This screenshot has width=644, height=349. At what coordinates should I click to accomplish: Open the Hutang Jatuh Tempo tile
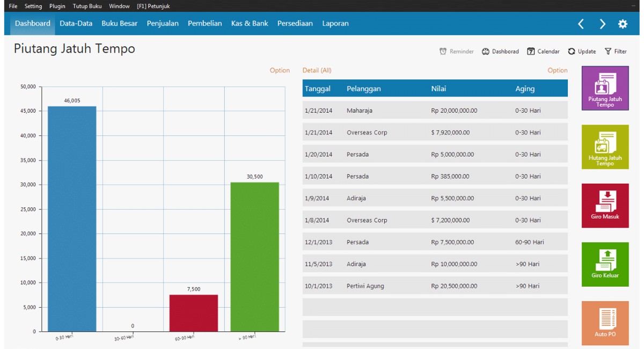[605, 147]
